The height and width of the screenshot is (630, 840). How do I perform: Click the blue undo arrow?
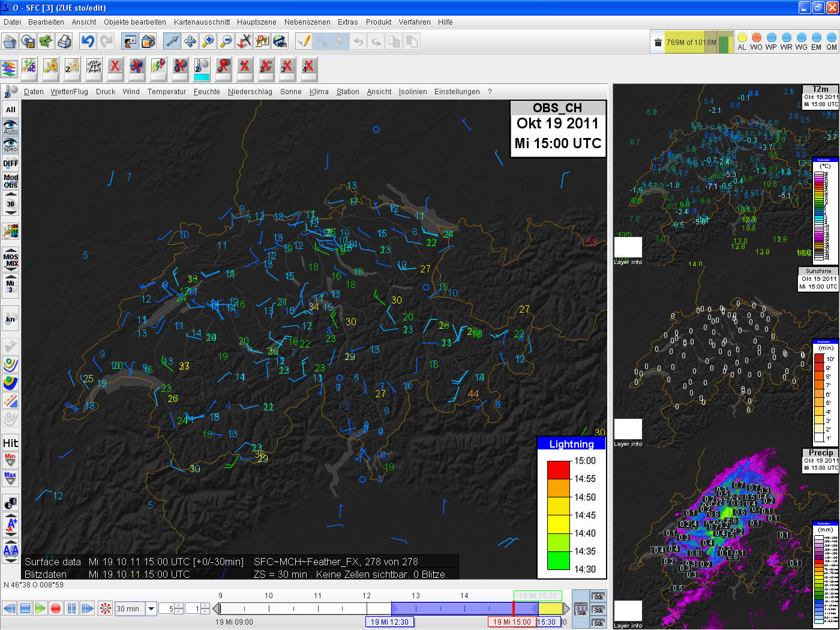[x=88, y=41]
